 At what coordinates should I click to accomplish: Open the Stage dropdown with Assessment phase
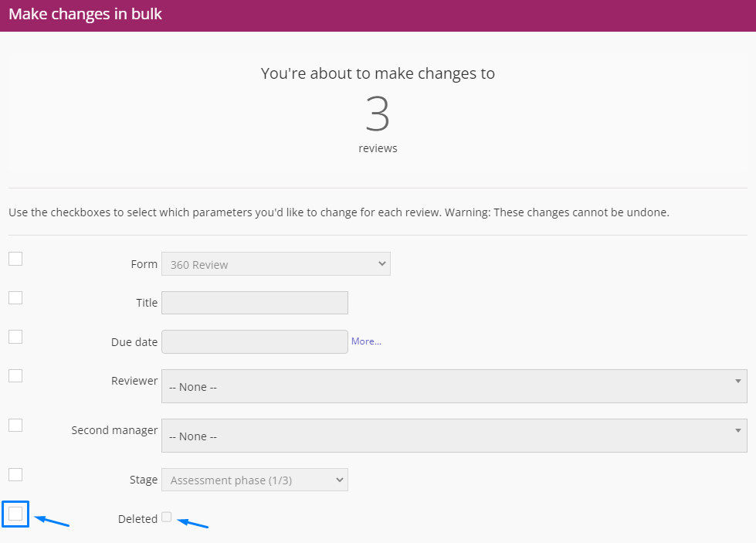pyautogui.click(x=255, y=480)
